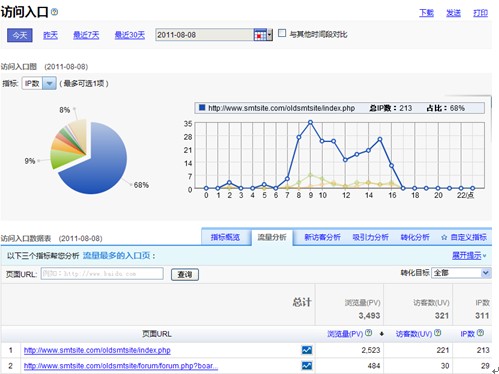
Task: Click the 打印 link
Action: point(480,13)
